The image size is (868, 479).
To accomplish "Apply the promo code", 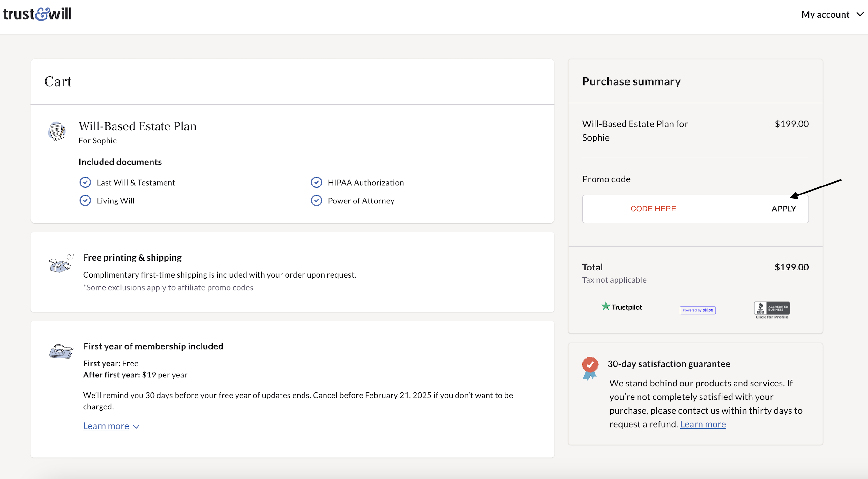I will click(x=784, y=209).
